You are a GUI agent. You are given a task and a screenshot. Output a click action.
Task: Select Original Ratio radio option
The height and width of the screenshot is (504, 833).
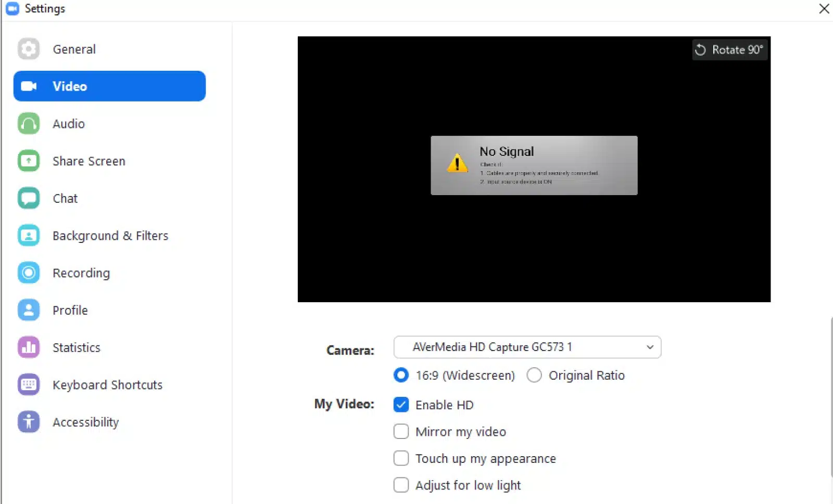534,375
